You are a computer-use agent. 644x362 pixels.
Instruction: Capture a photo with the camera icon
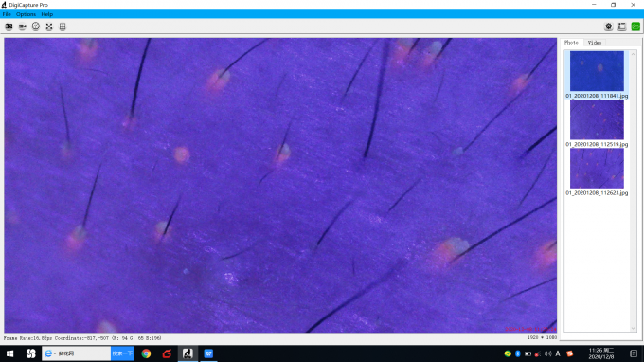click(x=9, y=27)
